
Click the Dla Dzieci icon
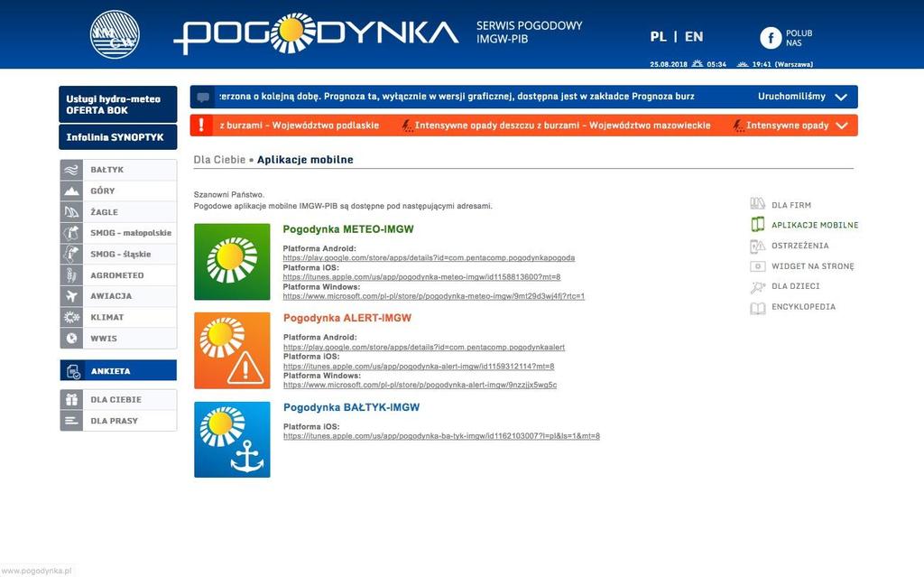(x=758, y=287)
